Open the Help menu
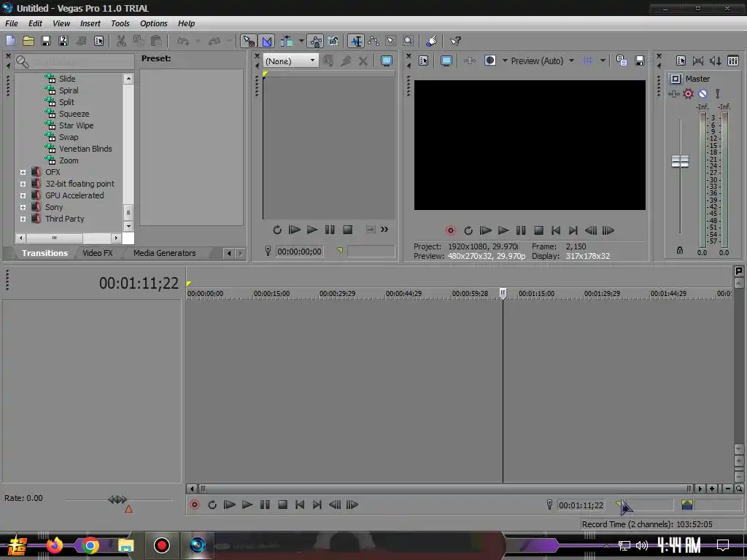This screenshot has height=560, width=747. click(186, 23)
